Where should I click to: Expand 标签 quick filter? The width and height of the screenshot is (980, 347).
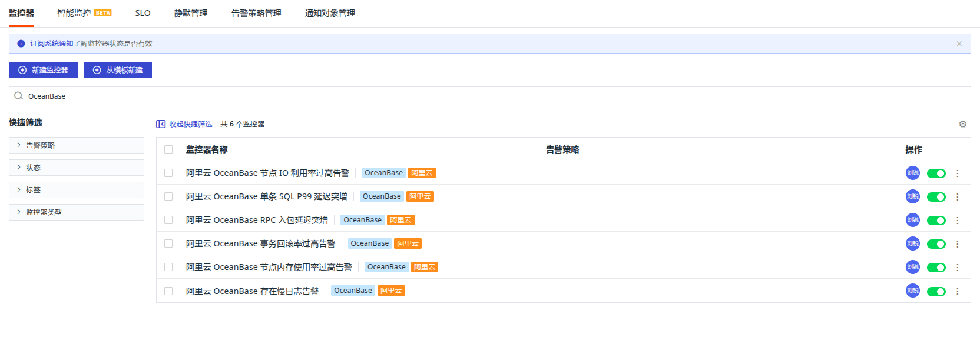coord(77,190)
